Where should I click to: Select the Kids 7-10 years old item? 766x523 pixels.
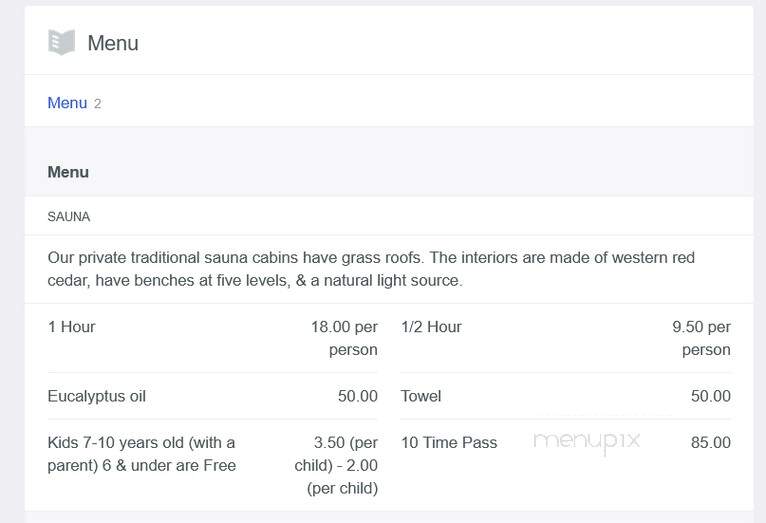[142, 454]
